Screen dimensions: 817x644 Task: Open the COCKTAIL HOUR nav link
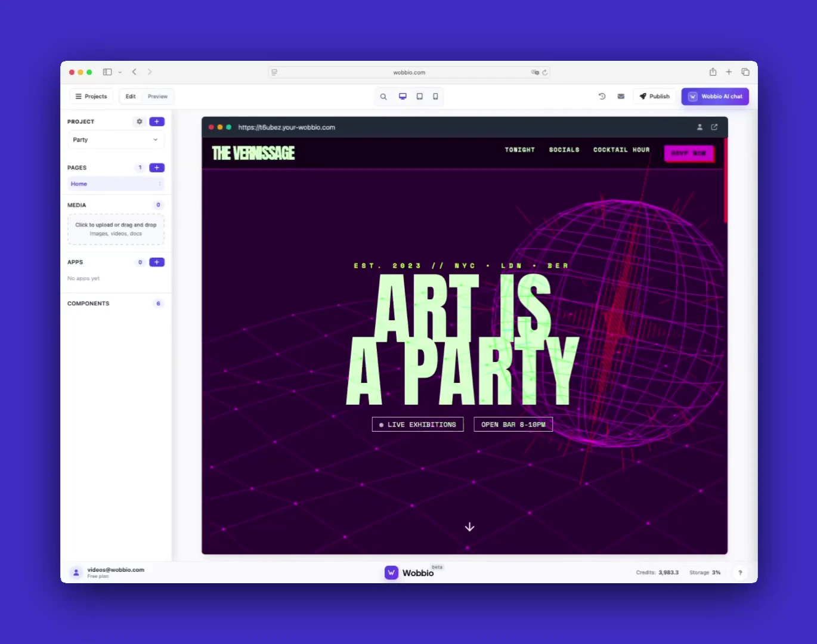621,150
